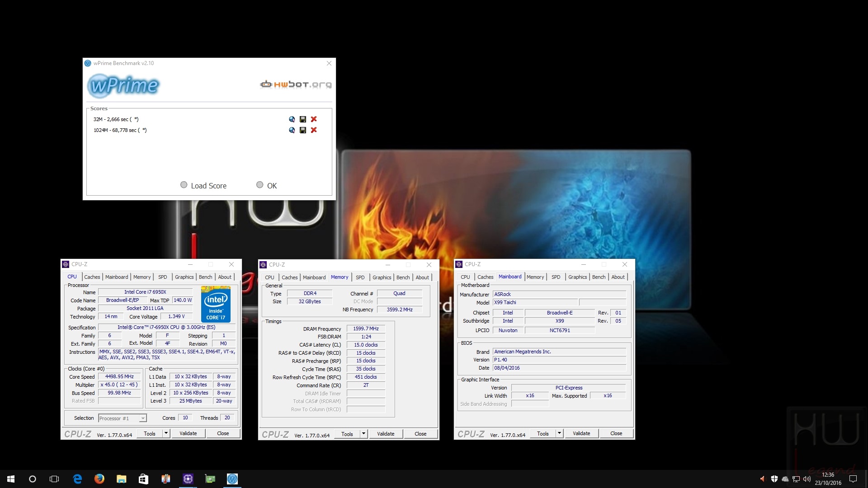Click the CPU-Z Mainboard window title icon
The width and height of the screenshot is (868, 488).
point(459,264)
